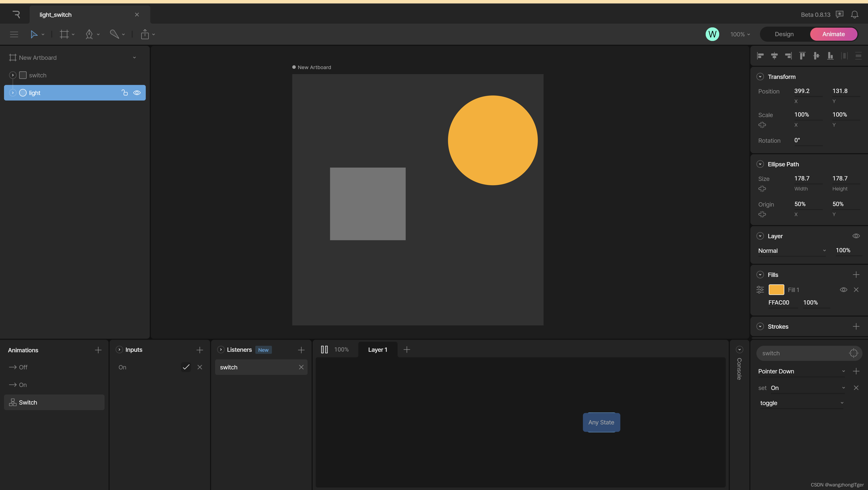The width and height of the screenshot is (868, 490).
Task: Click the FFAC00 hex value field
Action: [x=778, y=302]
